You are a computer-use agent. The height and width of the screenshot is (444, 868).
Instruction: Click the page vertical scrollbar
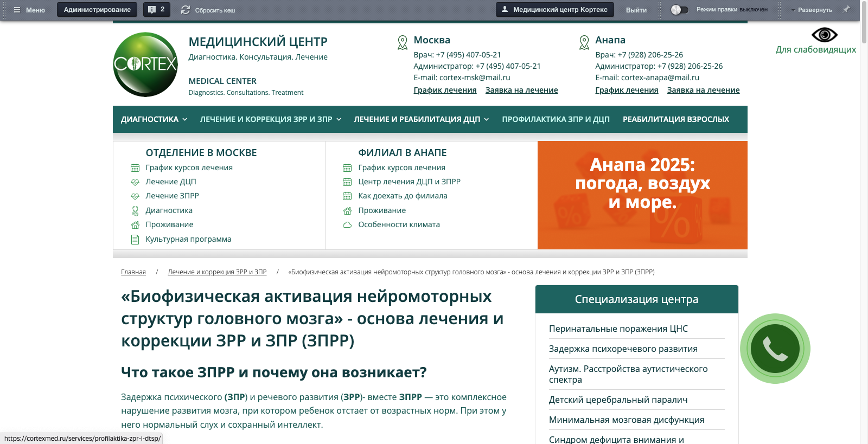(x=864, y=217)
